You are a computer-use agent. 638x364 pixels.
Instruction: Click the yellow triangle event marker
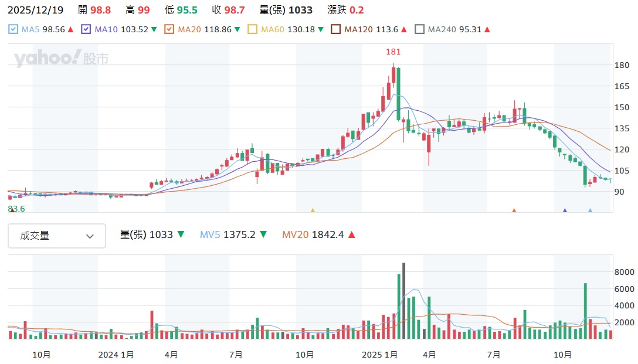point(313,210)
